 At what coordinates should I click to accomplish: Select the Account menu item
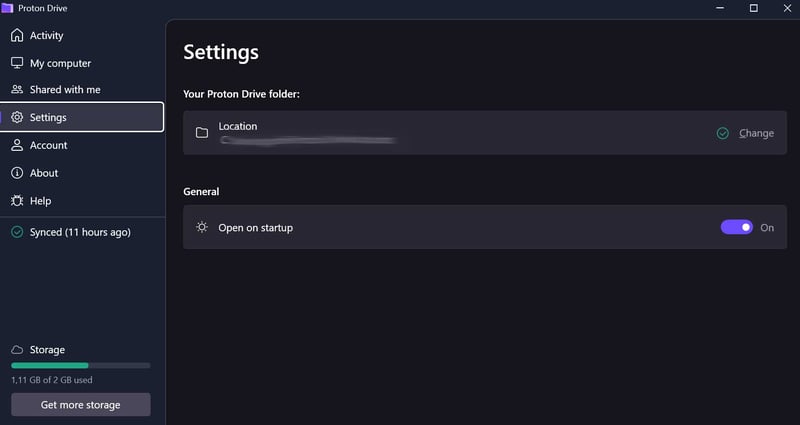pyautogui.click(x=48, y=145)
